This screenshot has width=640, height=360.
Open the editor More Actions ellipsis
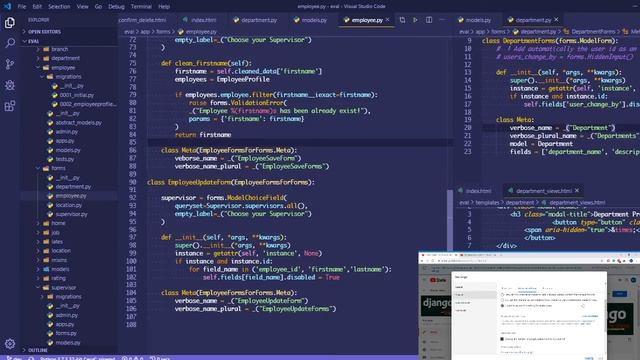click(442, 20)
